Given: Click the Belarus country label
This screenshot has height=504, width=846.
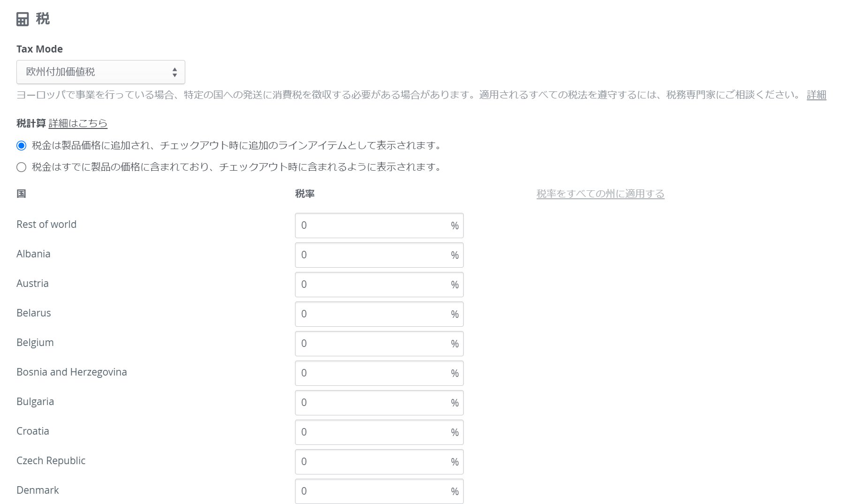Looking at the screenshot, I should click(x=34, y=313).
